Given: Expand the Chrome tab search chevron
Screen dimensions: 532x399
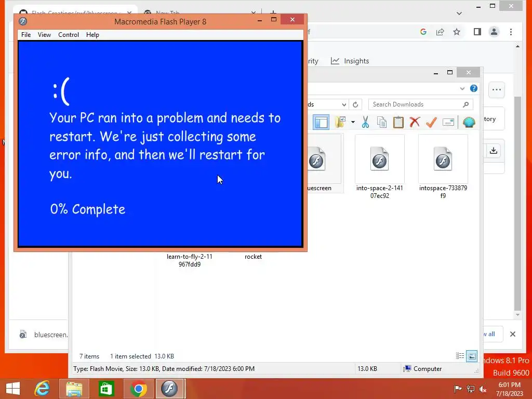Looking at the screenshot, I should (x=459, y=14).
